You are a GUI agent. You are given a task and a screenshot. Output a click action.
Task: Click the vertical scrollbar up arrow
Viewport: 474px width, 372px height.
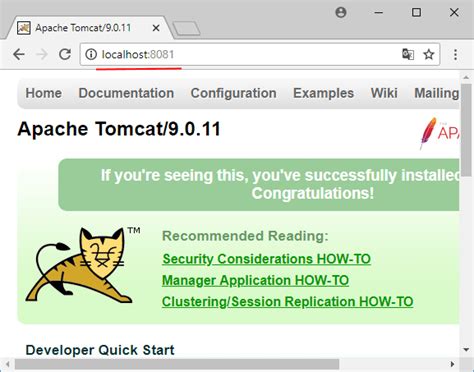click(466, 78)
